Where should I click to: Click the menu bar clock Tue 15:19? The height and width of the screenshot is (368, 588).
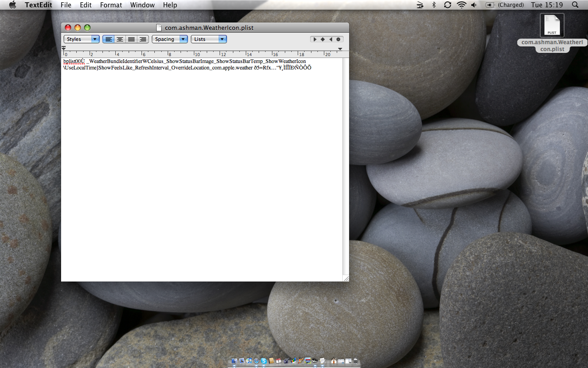pos(547,5)
